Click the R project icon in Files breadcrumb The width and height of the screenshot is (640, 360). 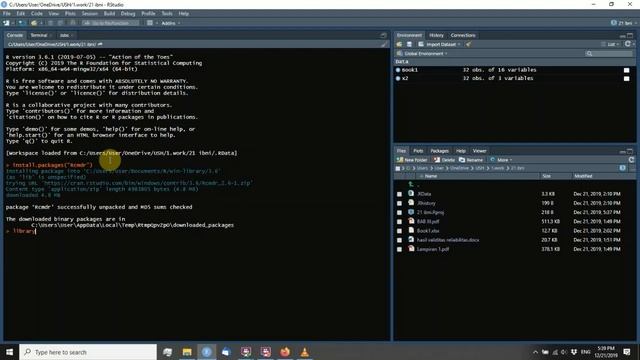pos(622,168)
